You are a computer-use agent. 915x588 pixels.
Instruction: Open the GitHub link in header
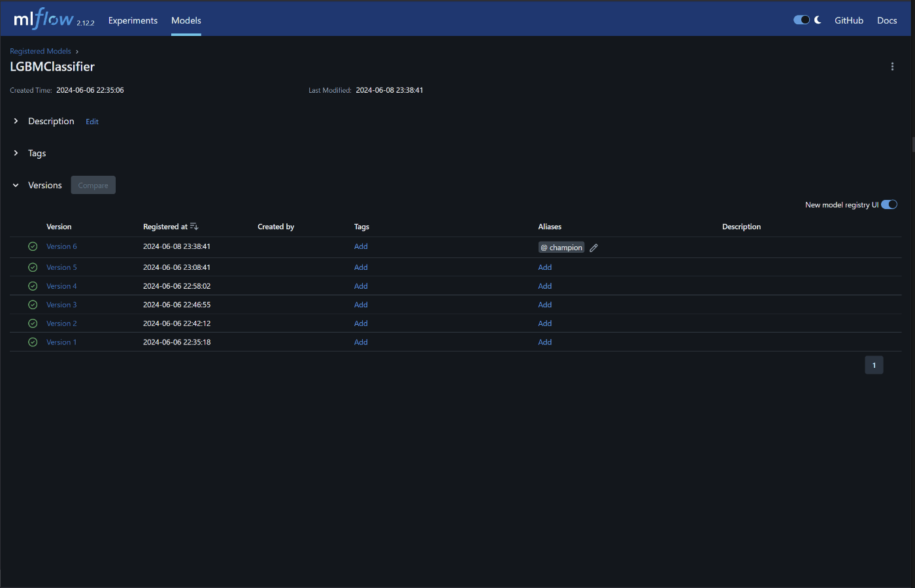[x=849, y=20]
